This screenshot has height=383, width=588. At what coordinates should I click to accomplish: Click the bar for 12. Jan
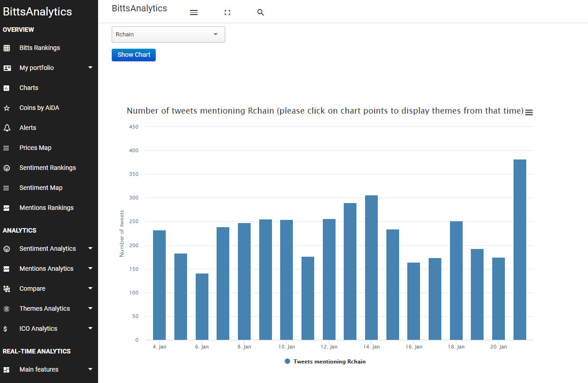click(329, 279)
